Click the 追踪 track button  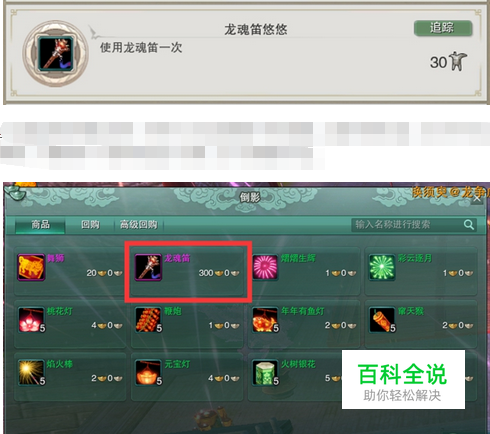443,28
